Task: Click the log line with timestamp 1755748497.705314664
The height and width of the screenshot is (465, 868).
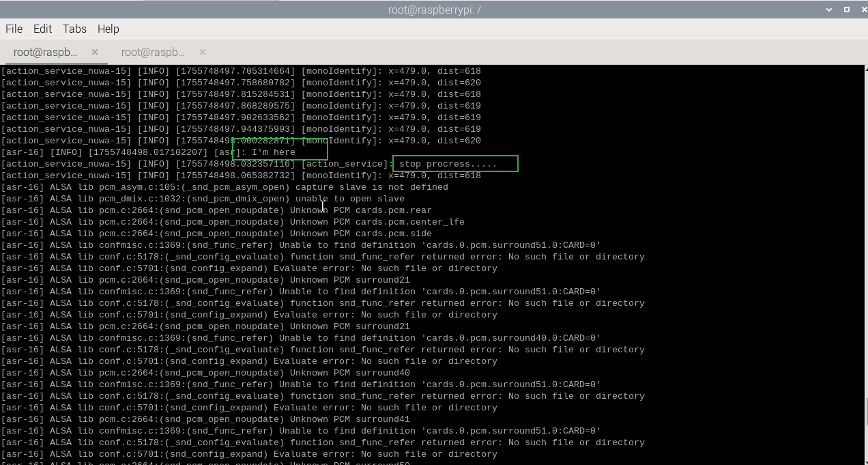Action: point(241,71)
